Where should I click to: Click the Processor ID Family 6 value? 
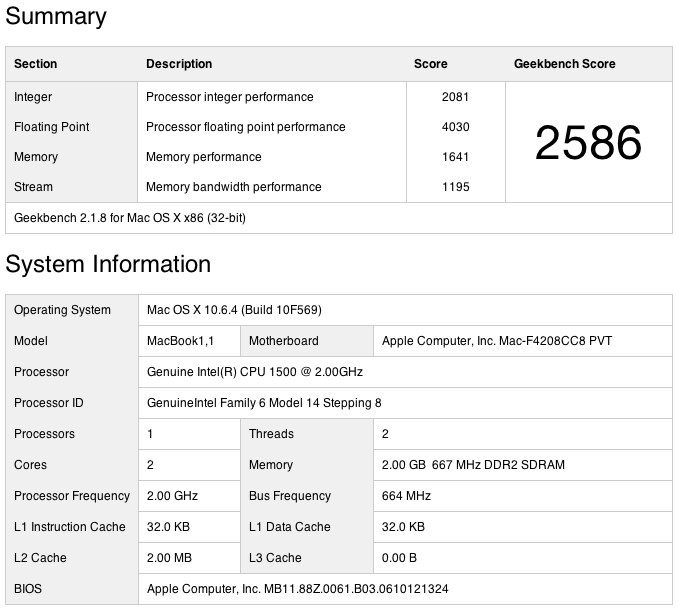pyautogui.click(x=264, y=403)
